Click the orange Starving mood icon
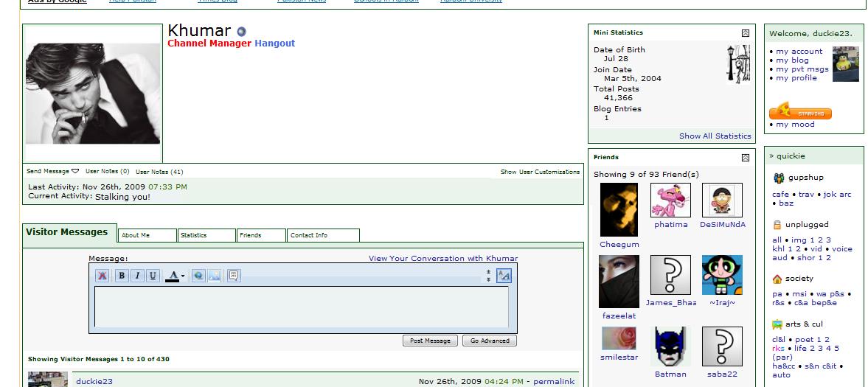 (x=800, y=113)
